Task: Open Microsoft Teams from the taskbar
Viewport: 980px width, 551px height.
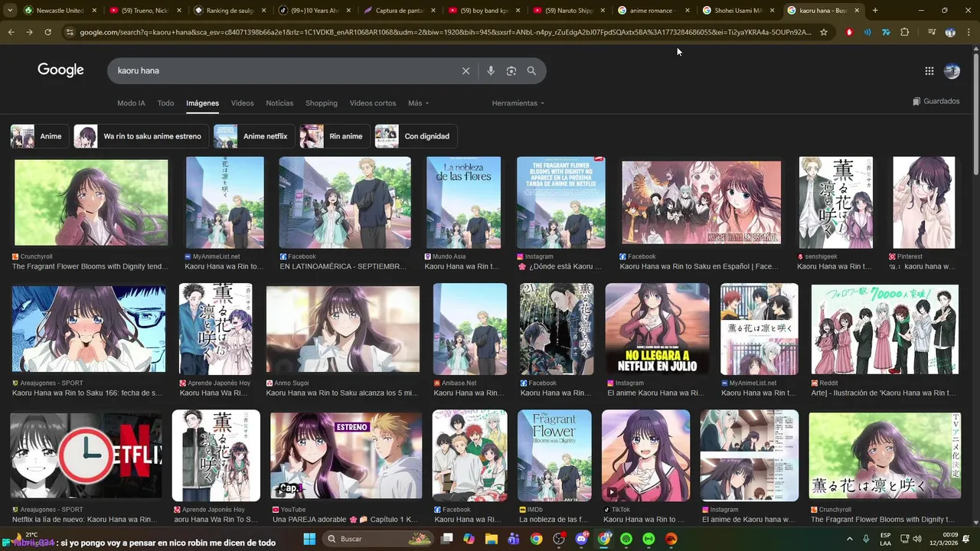Action: pyautogui.click(x=514, y=539)
